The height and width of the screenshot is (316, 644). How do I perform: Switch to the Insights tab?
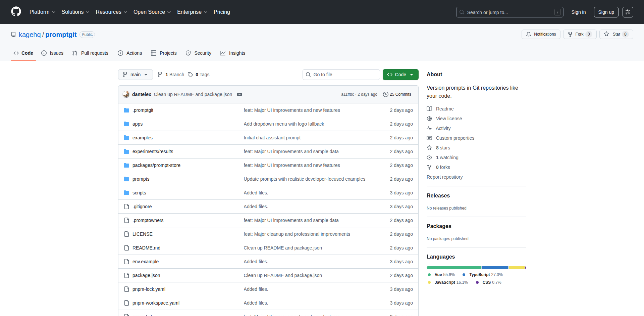tap(233, 53)
